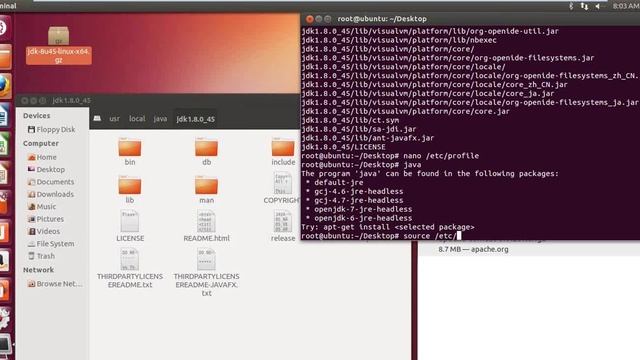Click the Computer heading in sidebar
This screenshot has height=360, width=640.
click(41, 143)
